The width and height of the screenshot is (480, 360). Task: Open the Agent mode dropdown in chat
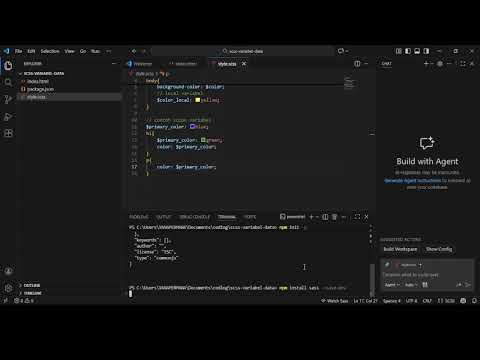(392, 285)
